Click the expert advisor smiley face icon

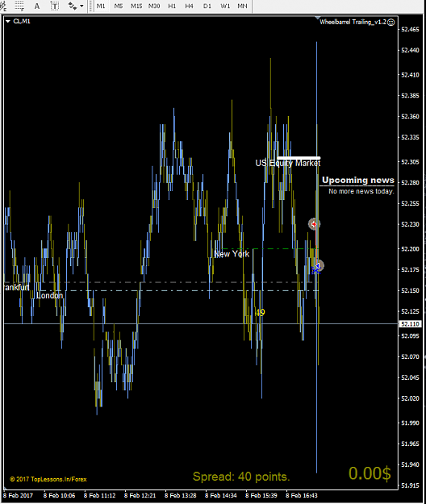point(391,23)
